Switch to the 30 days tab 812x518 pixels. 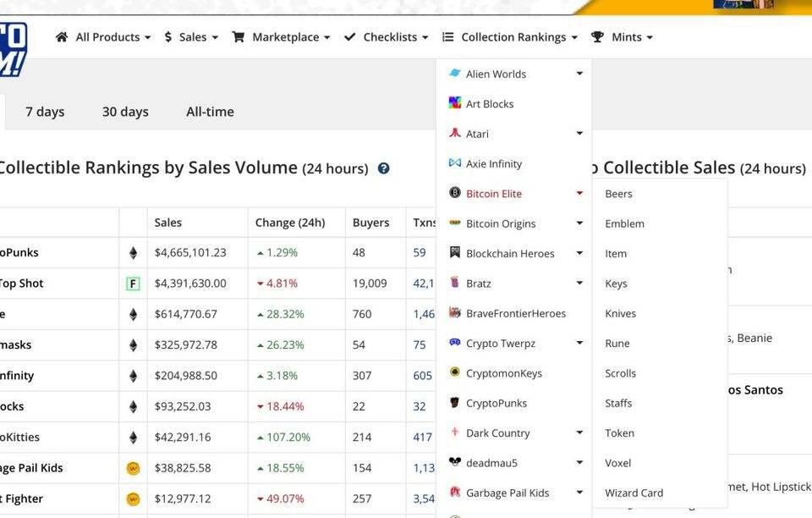click(x=125, y=112)
